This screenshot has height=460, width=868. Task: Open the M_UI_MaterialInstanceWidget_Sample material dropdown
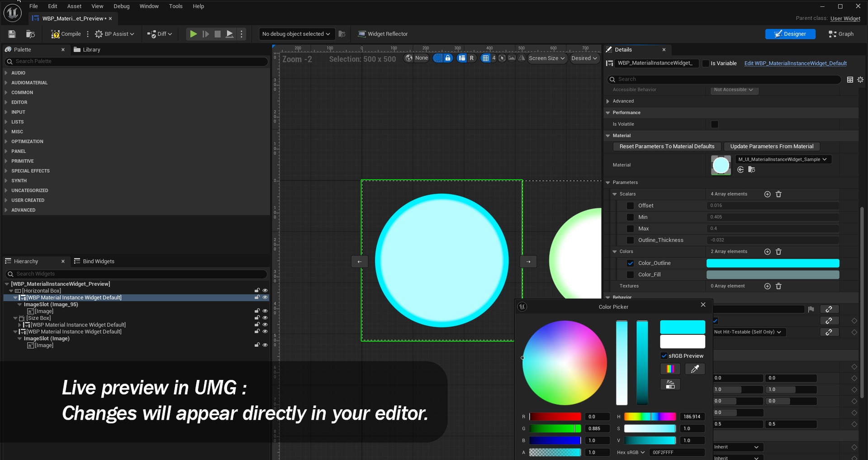pos(783,159)
